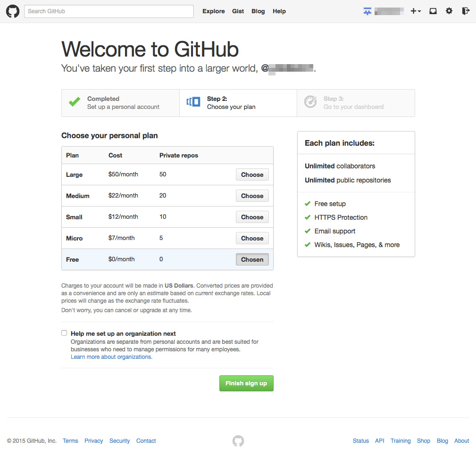This screenshot has height=464, width=476.
Task: Go to Gist in top navigation
Action: pyautogui.click(x=238, y=11)
